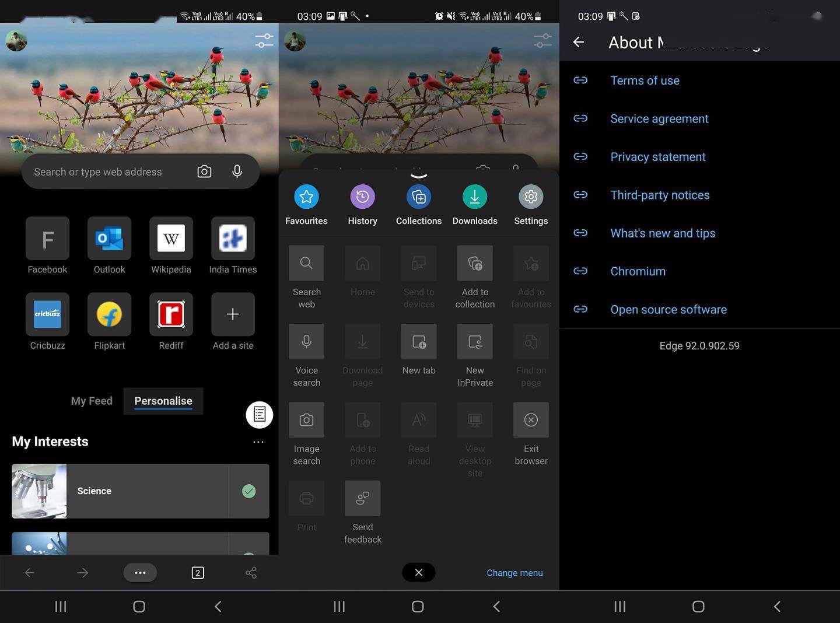The image size is (840, 623).
Task: Open History from the menu
Action: point(362,197)
